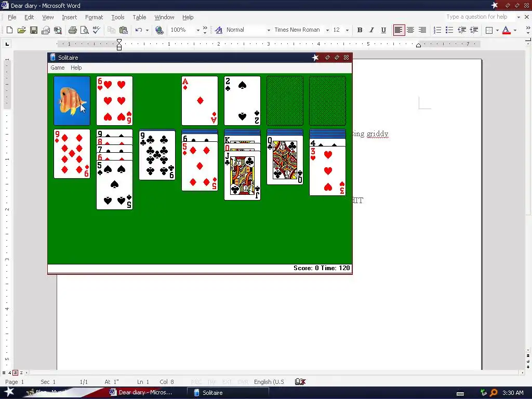Apply numbered list formatting
Viewport: 532px width, 399px height.
coord(437,30)
